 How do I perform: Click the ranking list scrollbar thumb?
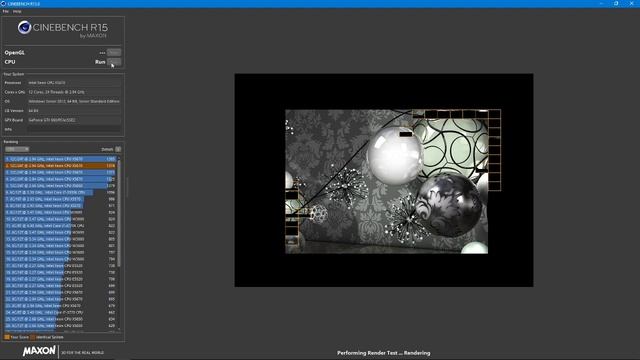119,212
